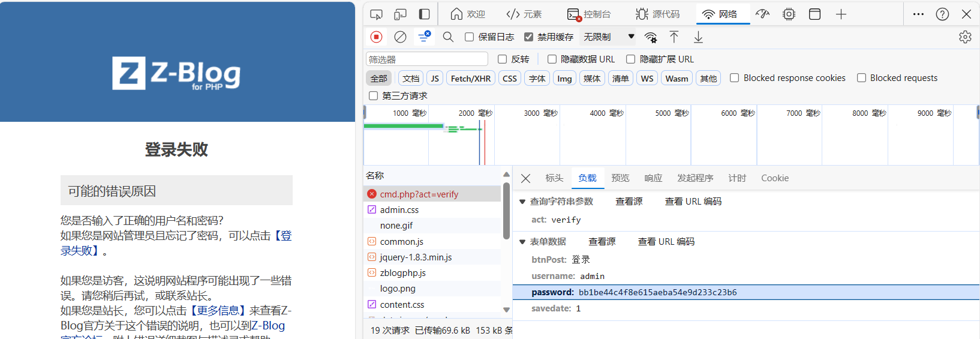Open network conditions wifi icon
The width and height of the screenshot is (980, 339).
pos(651,37)
